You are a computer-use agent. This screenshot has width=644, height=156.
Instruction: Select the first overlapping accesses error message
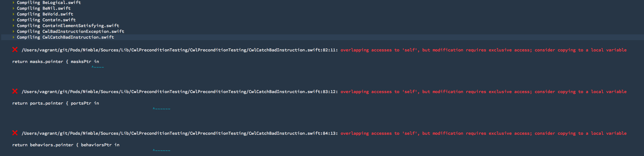[484, 50]
